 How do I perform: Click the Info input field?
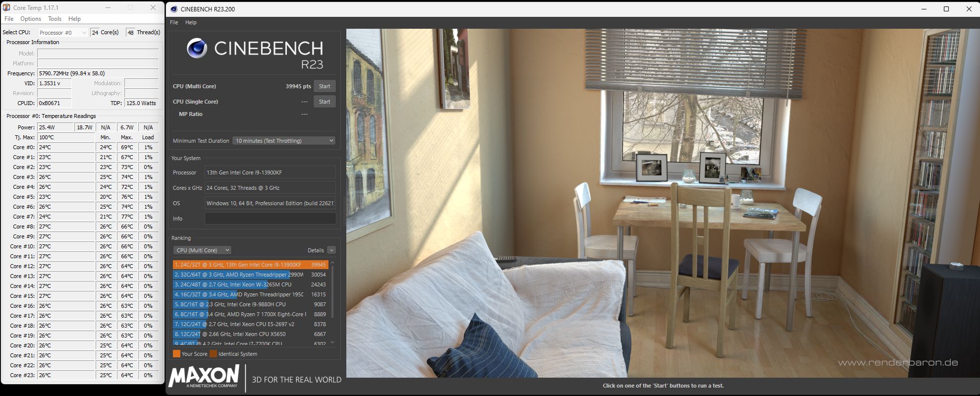click(270, 219)
